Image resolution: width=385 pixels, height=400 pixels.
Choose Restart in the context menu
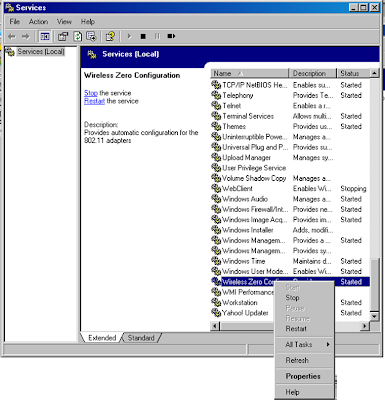coord(296,329)
